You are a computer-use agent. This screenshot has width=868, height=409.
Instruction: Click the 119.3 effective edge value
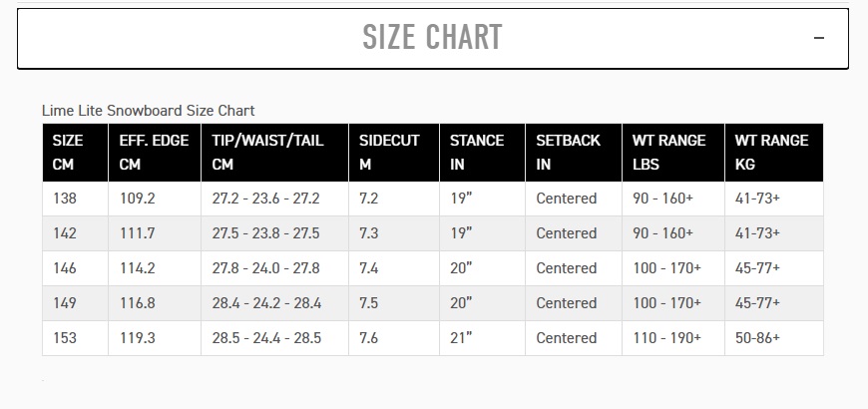point(137,338)
